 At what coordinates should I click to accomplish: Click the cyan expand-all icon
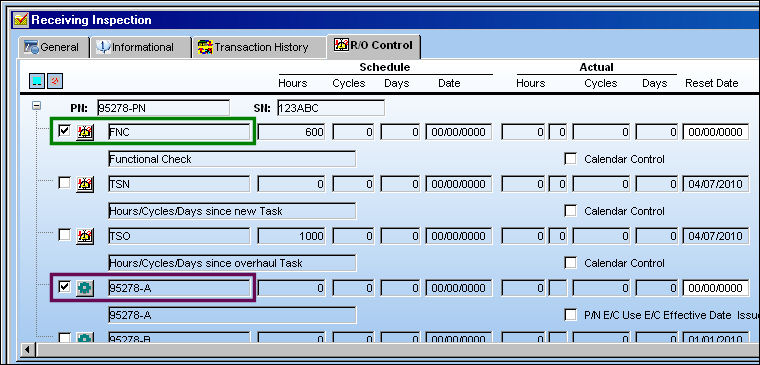36,81
